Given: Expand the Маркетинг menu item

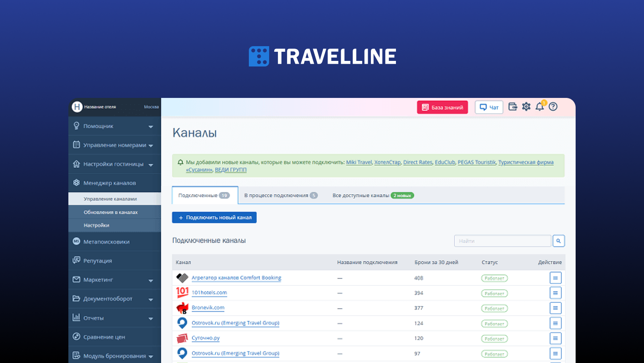Looking at the screenshot, I should pyautogui.click(x=151, y=280).
